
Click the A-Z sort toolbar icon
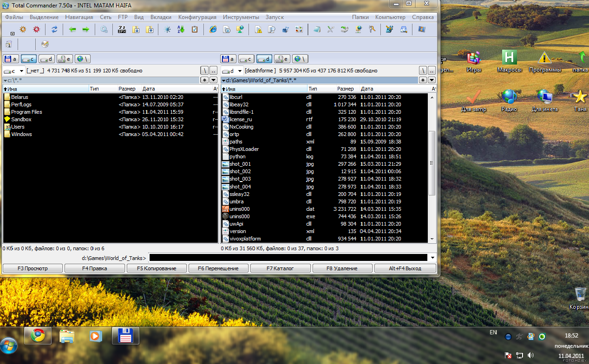tap(181, 29)
